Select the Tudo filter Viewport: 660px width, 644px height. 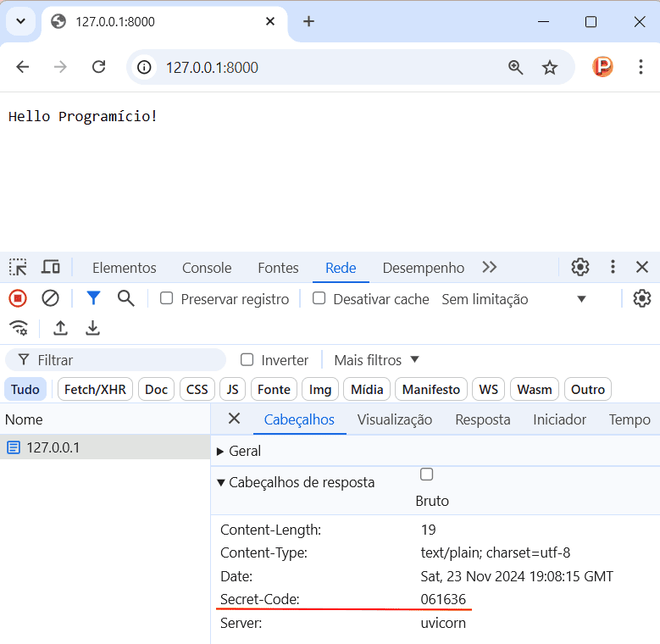click(x=25, y=389)
